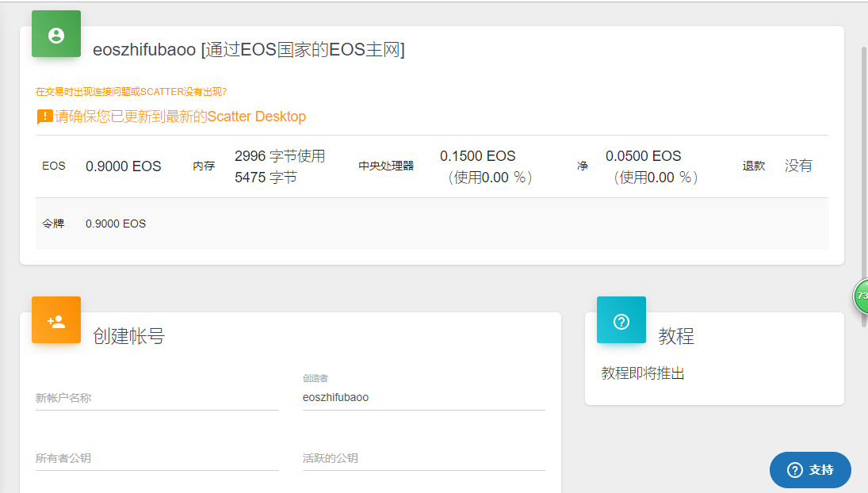The width and height of the screenshot is (868, 493).
Task: Click the 净 label
Action: (583, 166)
